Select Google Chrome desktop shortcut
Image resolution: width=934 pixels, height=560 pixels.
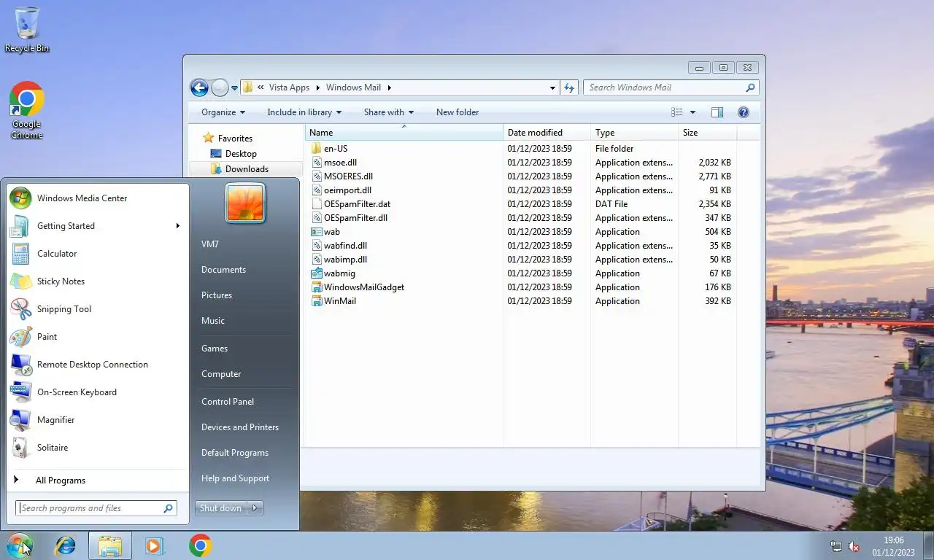pos(27,110)
